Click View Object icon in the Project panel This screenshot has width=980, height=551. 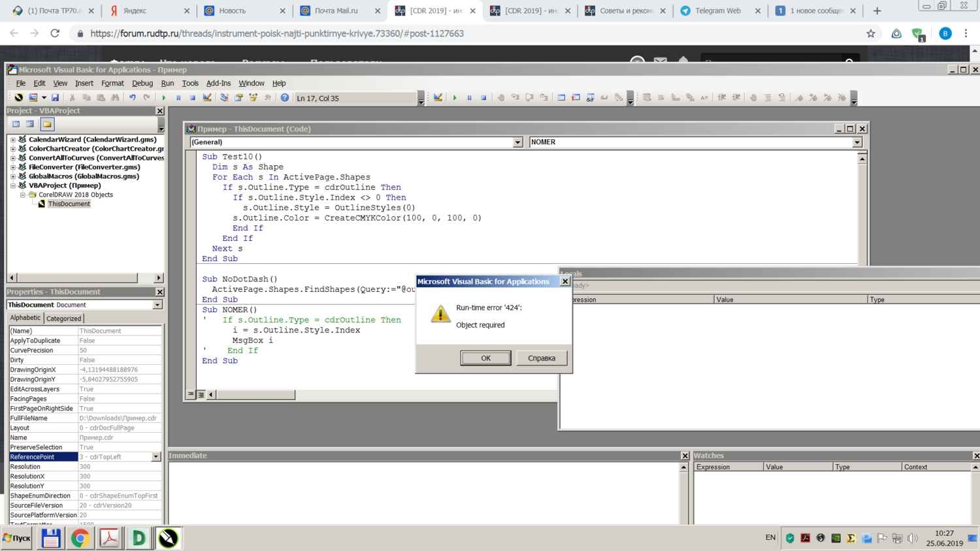[30, 124]
